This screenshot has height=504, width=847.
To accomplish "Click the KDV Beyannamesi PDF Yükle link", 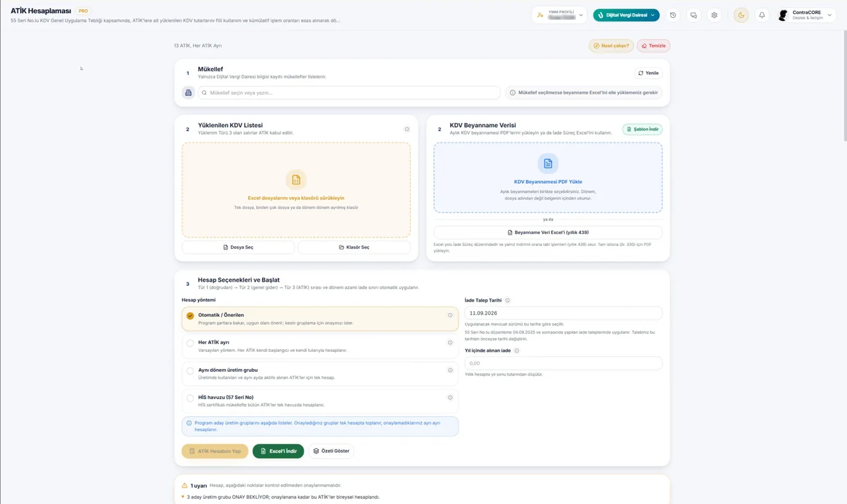I will tap(548, 182).
